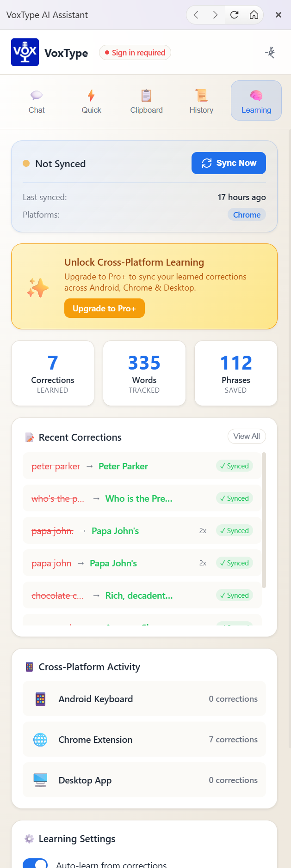Click the Synced badge on the peter parker correction
Viewport: 291px width, 868px height.
coord(235,466)
